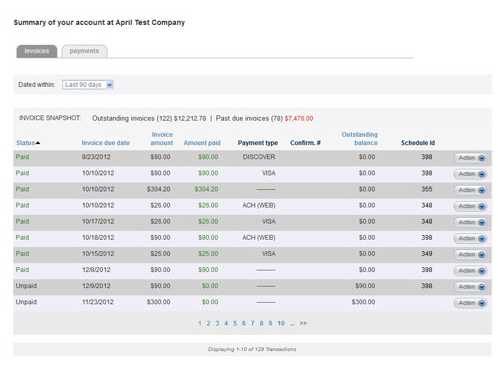Click the Paid status for 9/23/2012
The height and width of the screenshot is (375, 498).
click(22, 157)
